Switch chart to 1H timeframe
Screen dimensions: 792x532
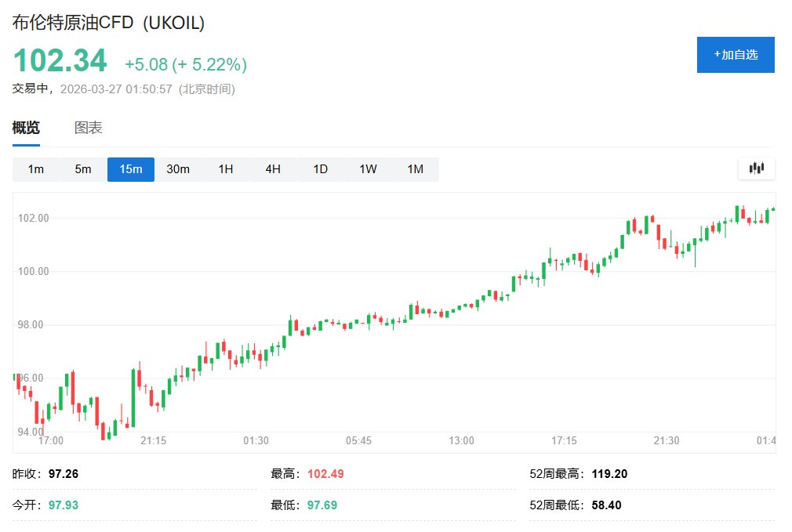226,169
